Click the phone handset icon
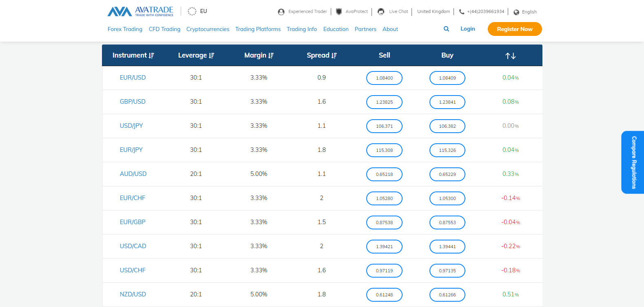 point(462,12)
